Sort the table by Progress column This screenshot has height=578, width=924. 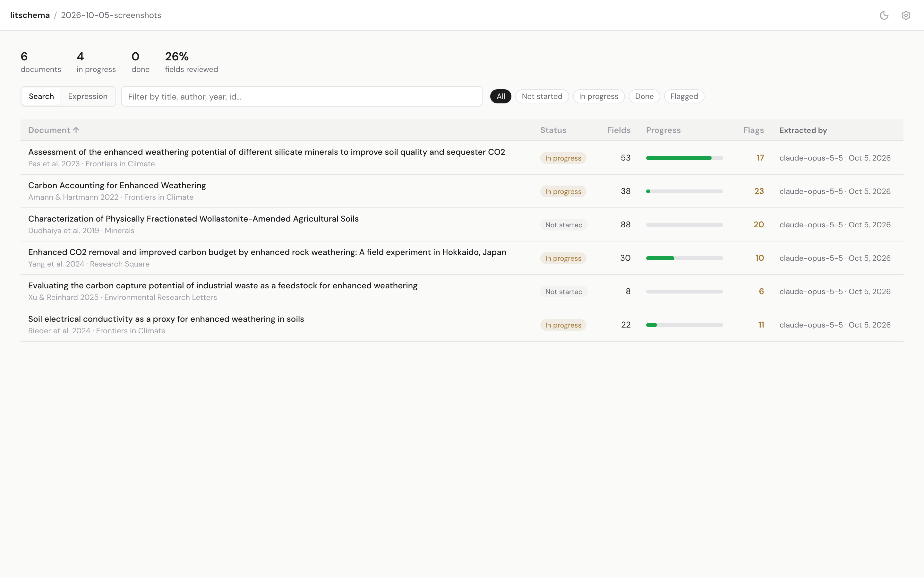pos(663,130)
